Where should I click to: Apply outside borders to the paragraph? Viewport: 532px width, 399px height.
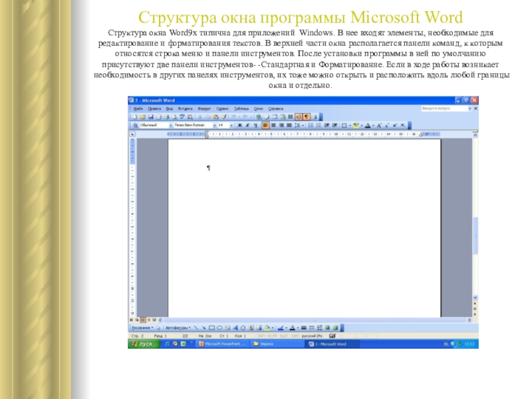pyautogui.click(x=344, y=125)
